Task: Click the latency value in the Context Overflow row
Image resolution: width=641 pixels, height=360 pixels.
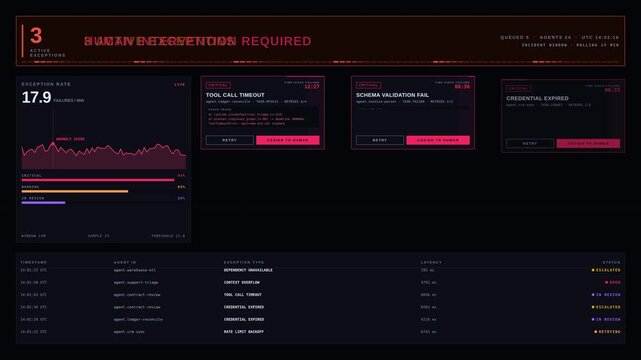Action: (x=428, y=282)
